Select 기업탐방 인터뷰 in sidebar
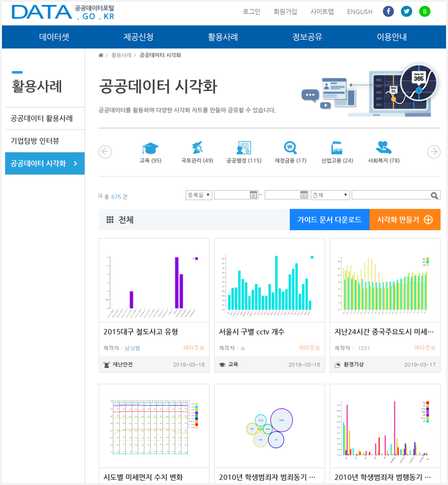The image size is (448, 485). 45,141
